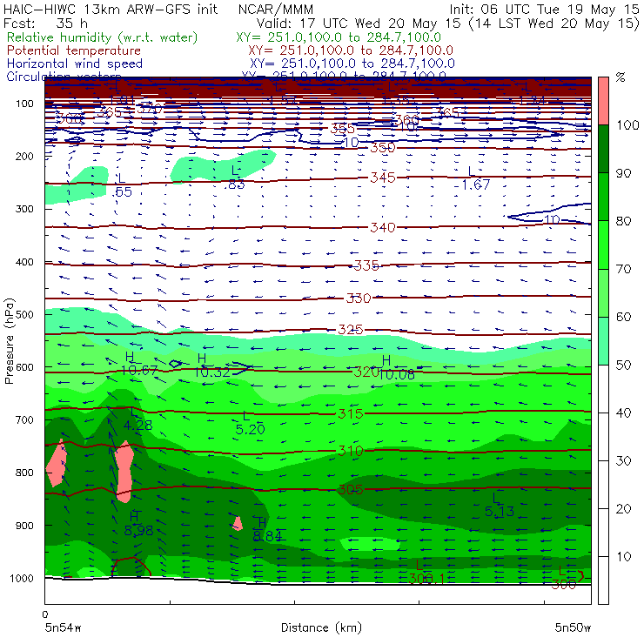Click the wind maximum value '8.98'

139,531
